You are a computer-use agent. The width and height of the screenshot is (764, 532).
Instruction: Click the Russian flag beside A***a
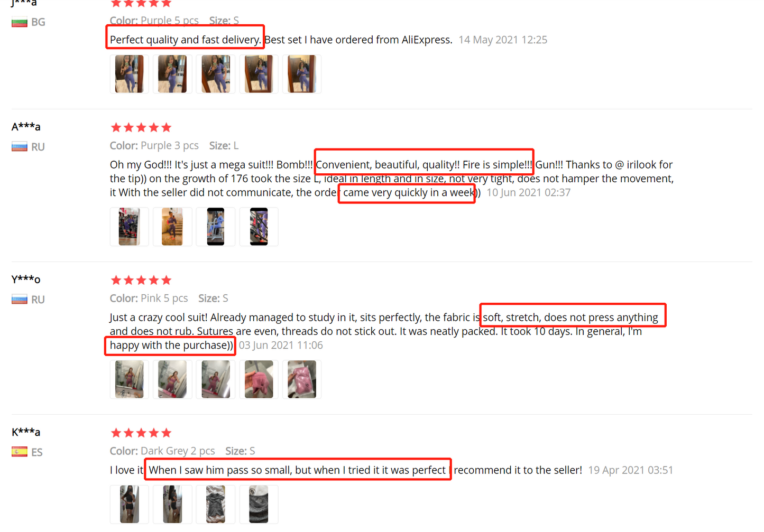coord(20,147)
